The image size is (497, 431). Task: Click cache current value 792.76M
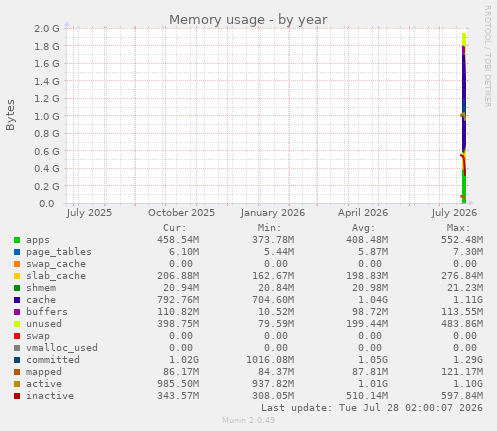pos(178,300)
